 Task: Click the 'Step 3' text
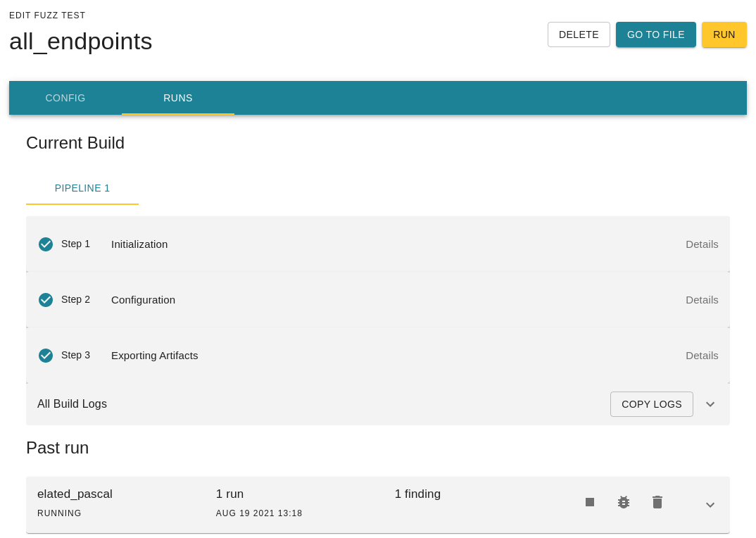pyautogui.click(x=76, y=355)
